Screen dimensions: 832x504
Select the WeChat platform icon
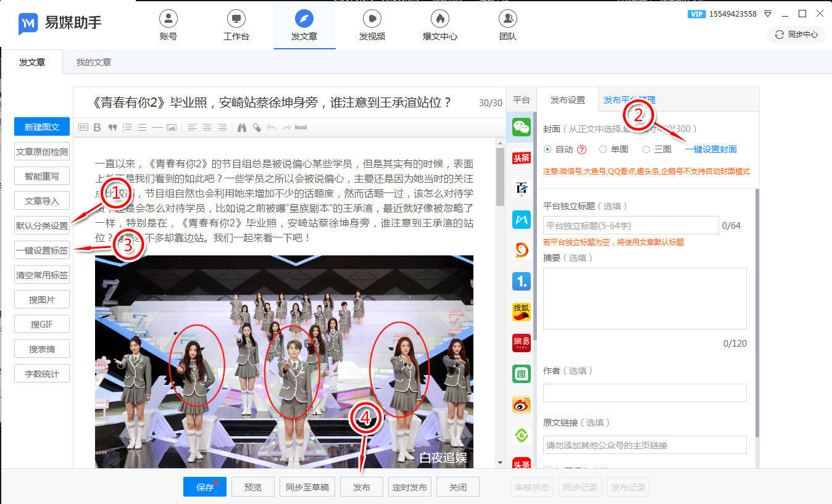(522, 128)
